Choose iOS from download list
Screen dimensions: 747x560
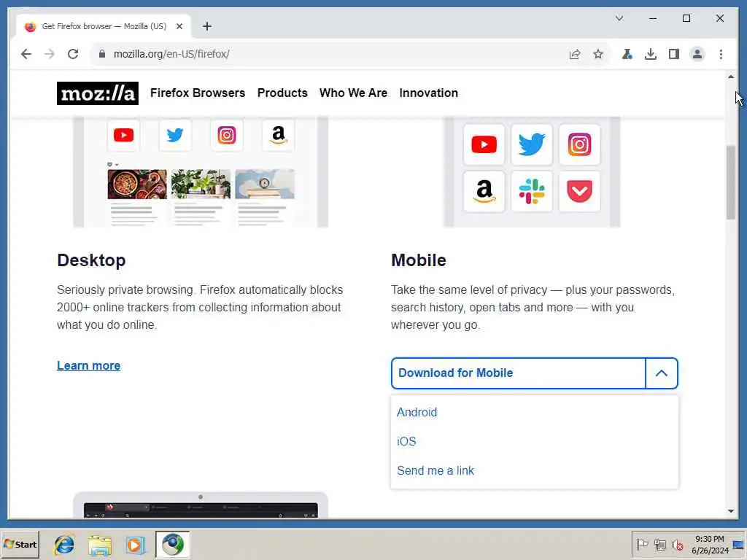click(x=406, y=441)
